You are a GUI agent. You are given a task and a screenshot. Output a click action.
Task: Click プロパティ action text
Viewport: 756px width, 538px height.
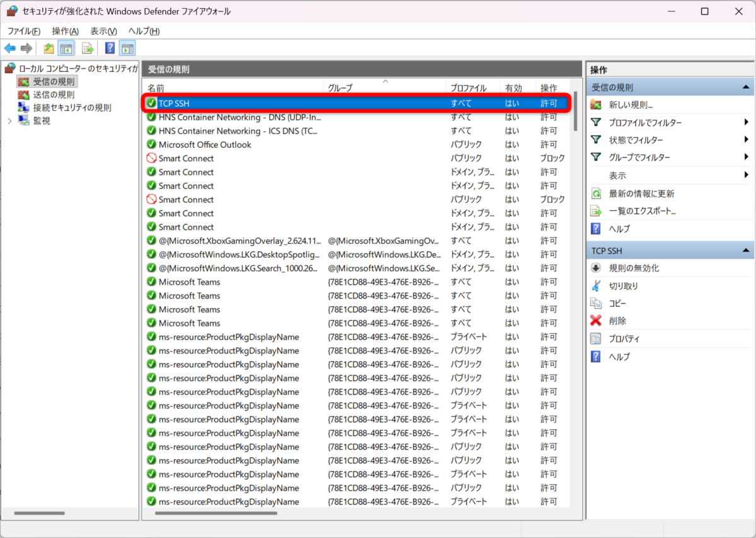(624, 339)
